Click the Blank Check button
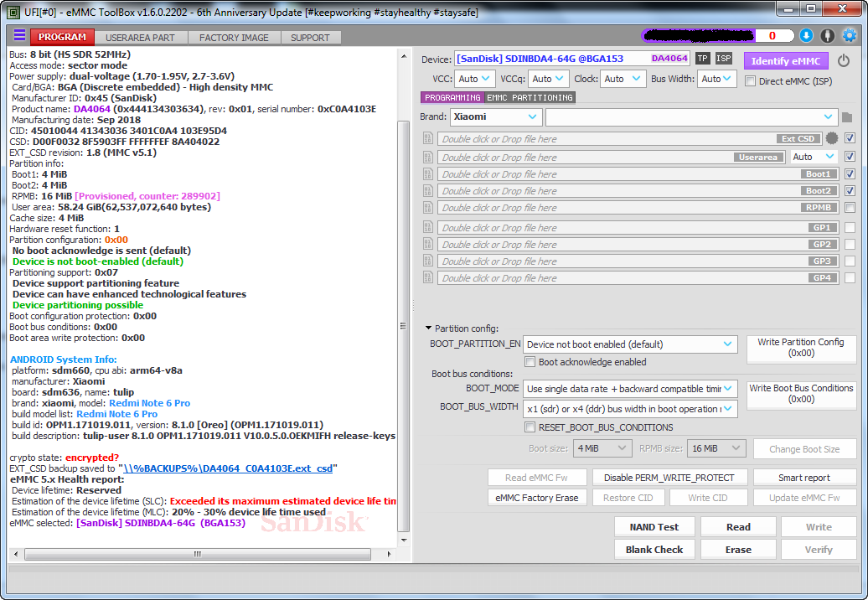 pyautogui.click(x=654, y=550)
